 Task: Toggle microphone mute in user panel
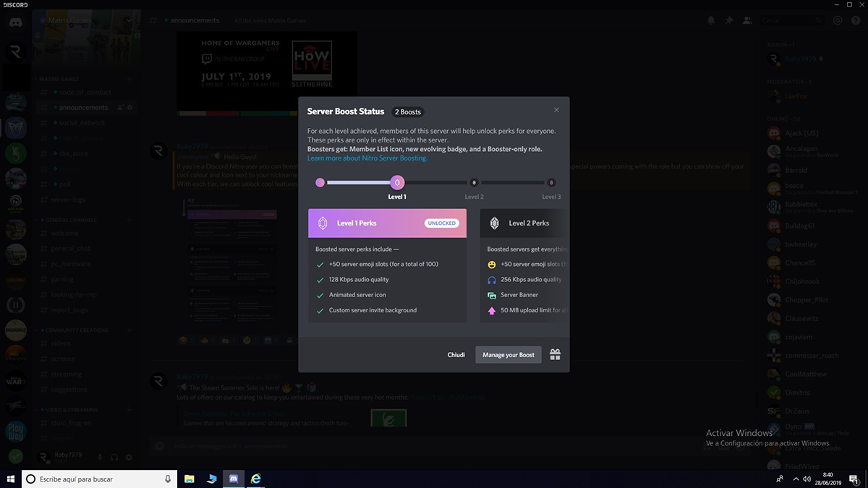pos(100,457)
